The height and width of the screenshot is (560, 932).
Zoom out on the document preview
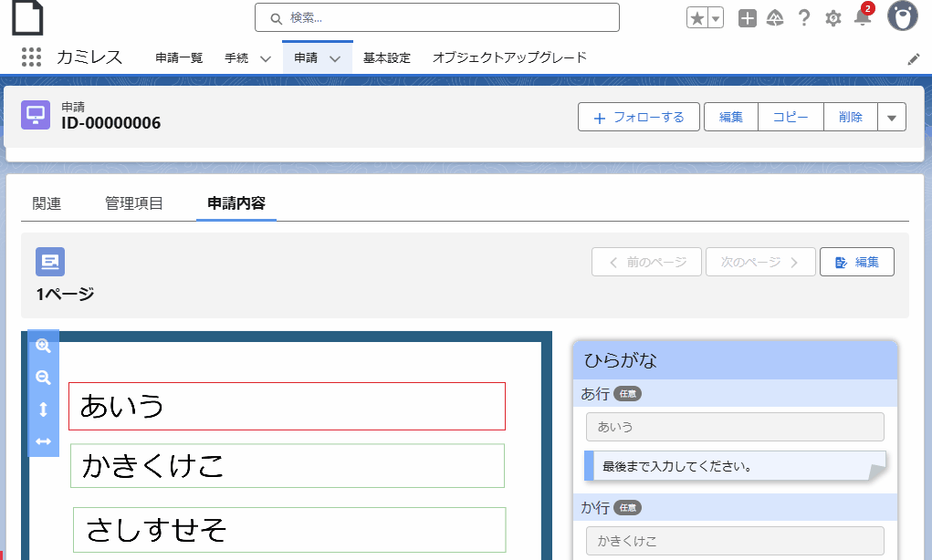tap(44, 377)
